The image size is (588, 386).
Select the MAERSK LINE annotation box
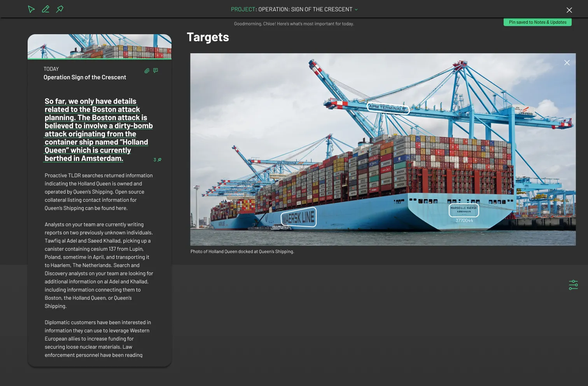pyautogui.click(x=298, y=217)
